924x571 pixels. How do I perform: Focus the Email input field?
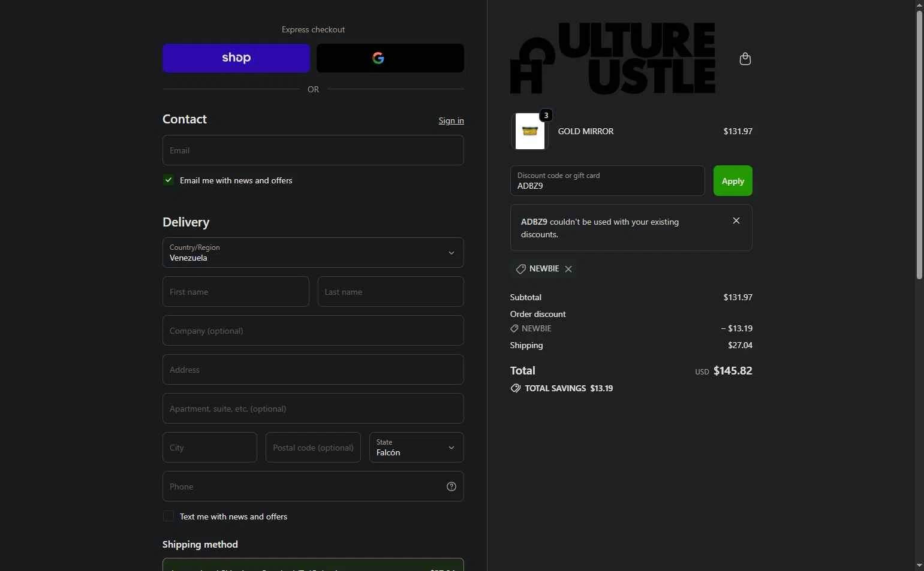pos(313,150)
